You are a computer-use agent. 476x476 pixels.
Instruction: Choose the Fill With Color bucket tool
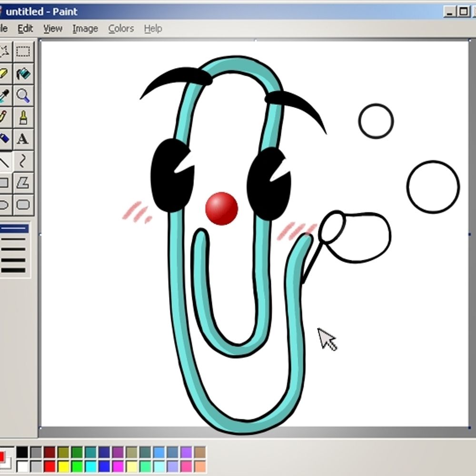click(23, 74)
